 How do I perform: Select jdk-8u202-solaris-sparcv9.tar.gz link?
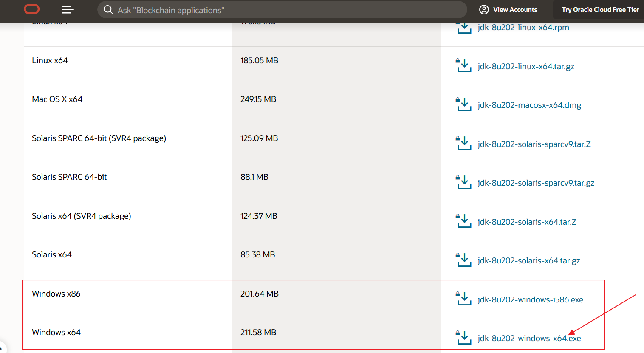coord(536,183)
